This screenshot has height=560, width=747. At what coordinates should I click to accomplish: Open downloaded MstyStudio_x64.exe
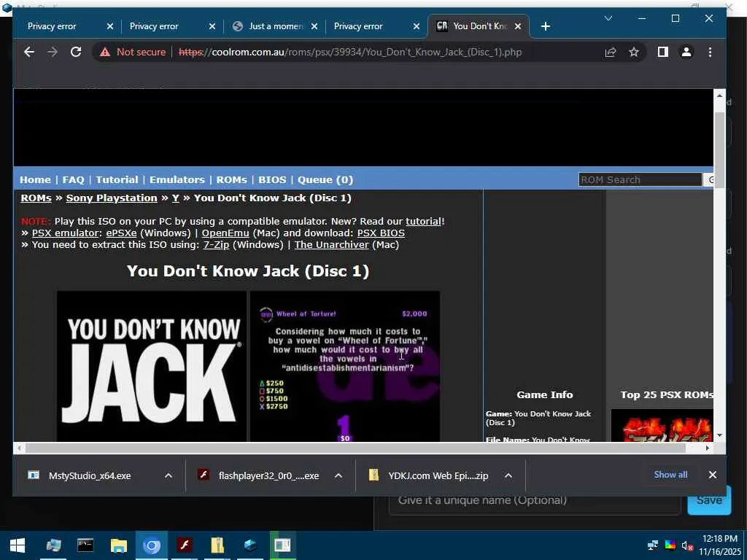coord(90,475)
